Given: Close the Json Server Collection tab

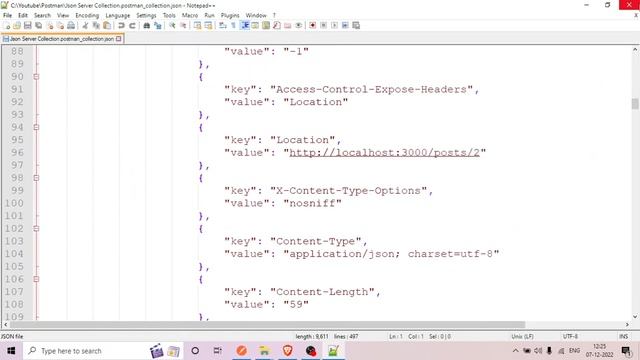Looking at the screenshot, I should (x=119, y=39).
